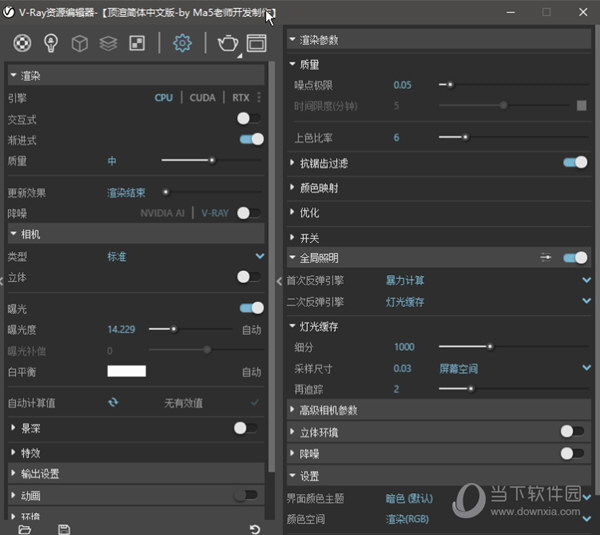Enable 降噪 denoiser switch in render section

click(249, 213)
